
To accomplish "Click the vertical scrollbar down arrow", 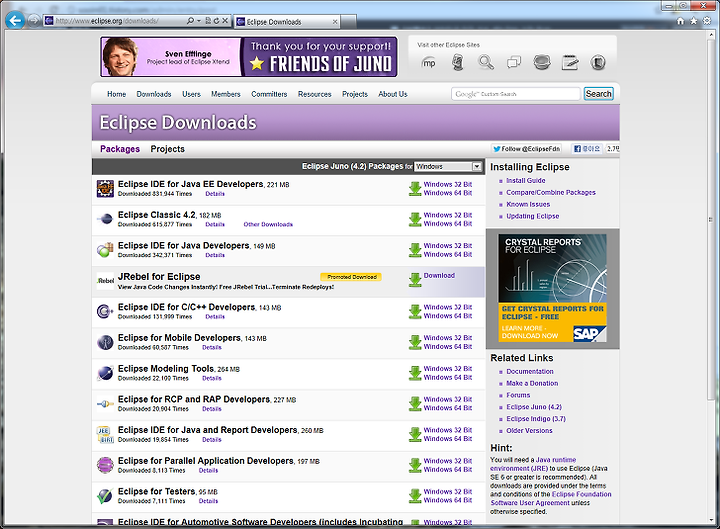I will click(x=711, y=519).
